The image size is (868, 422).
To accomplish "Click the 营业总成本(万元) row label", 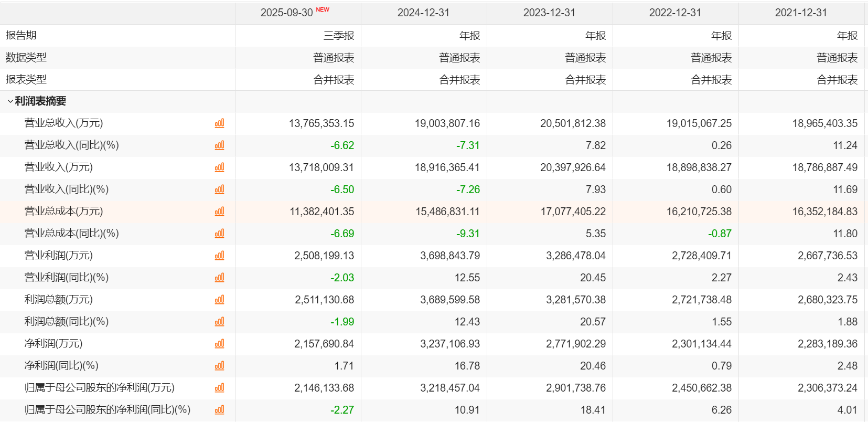I will [63, 211].
